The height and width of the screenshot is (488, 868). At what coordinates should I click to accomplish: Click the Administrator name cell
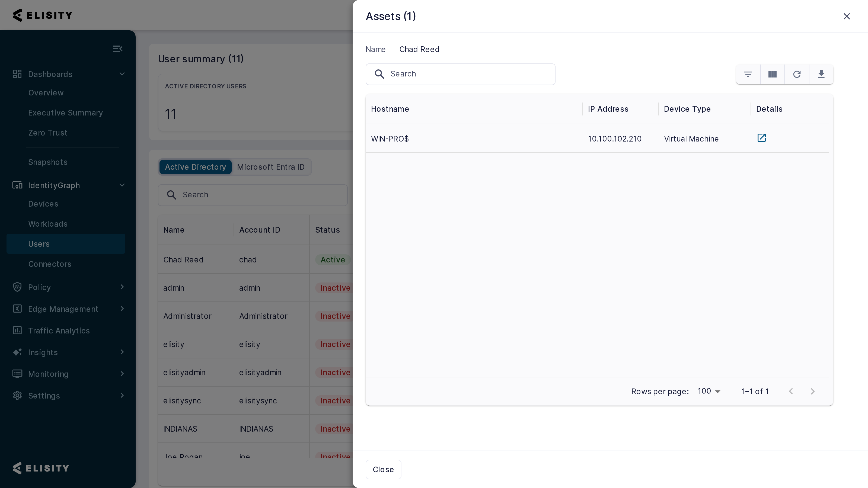(x=187, y=316)
